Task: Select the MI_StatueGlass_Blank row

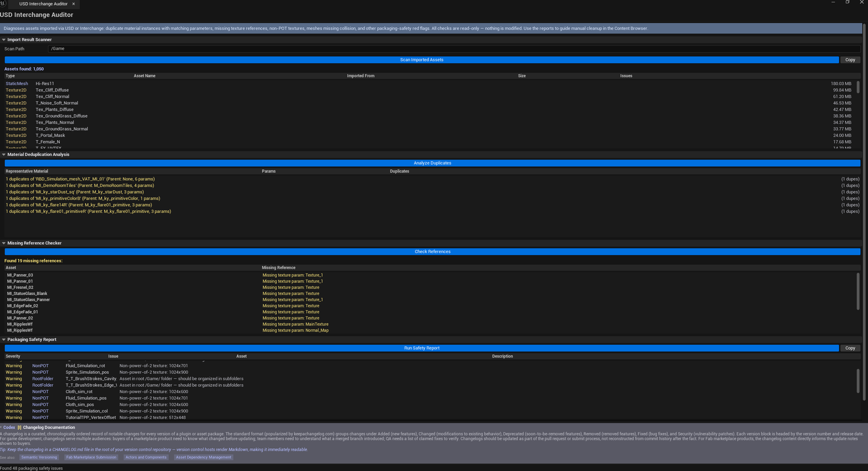Action: [x=430, y=294]
